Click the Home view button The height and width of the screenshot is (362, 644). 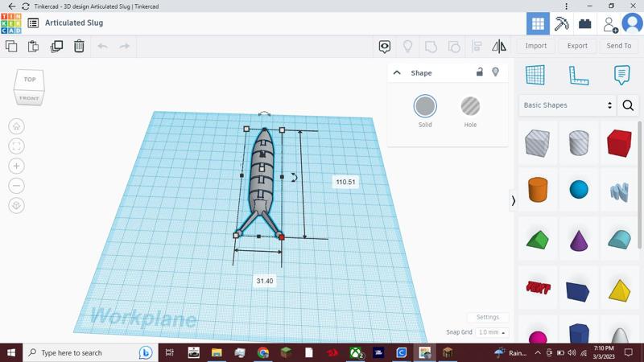[16, 126]
